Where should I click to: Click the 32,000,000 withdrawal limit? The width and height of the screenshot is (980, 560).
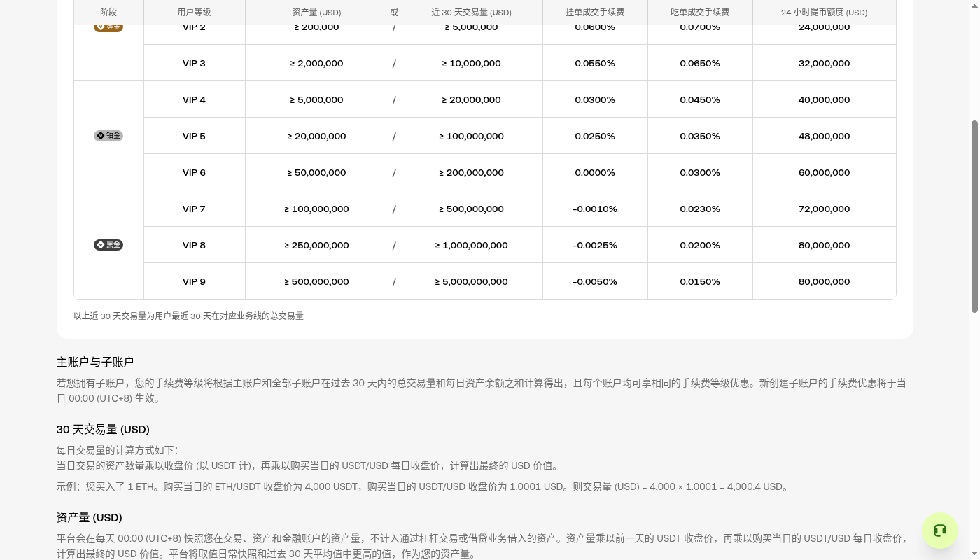[x=824, y=63]
